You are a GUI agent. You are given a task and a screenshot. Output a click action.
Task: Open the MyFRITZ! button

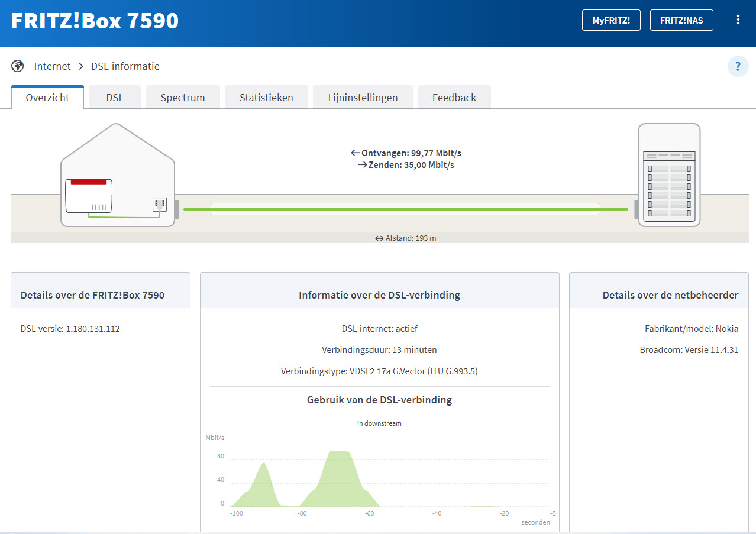pos(611,20)
